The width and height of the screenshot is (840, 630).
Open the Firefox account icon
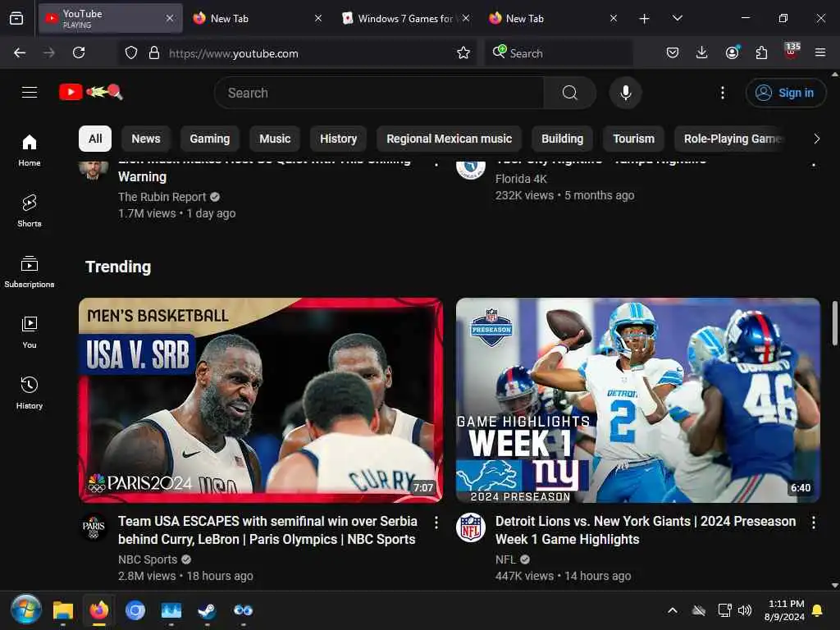733,52
